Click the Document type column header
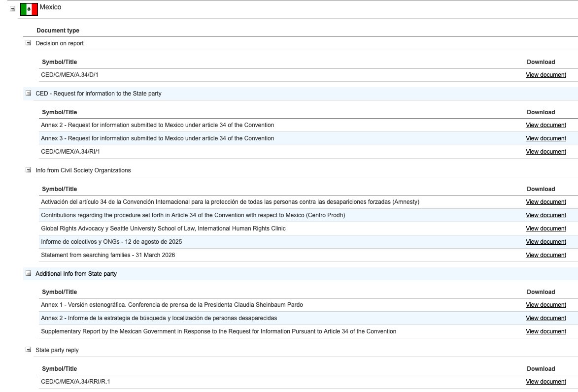The width and height of the screenshot is (578, 392). click(x=58, y=31)
